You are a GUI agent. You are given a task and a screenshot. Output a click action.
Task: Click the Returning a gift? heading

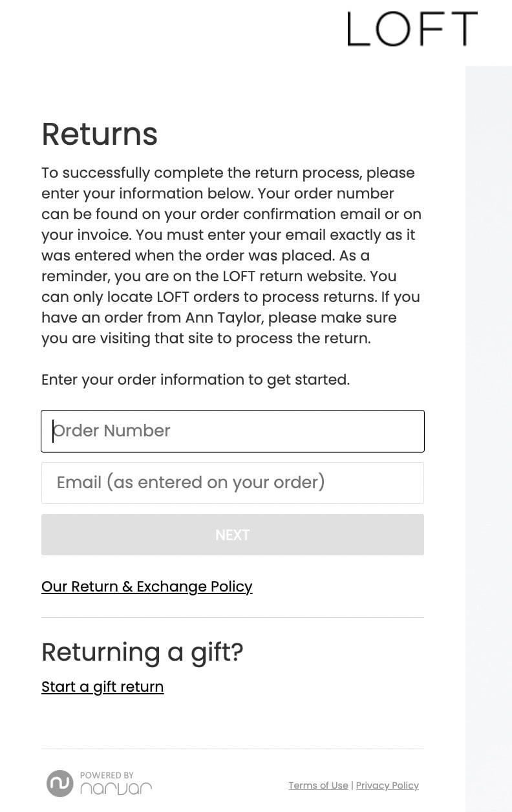click(142, 652)
